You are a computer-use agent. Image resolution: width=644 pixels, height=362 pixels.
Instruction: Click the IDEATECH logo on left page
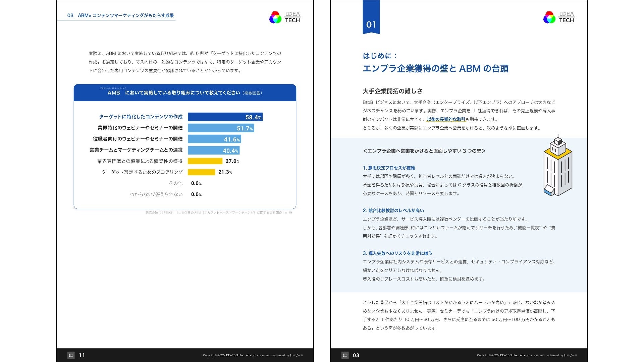coord(285,17)
